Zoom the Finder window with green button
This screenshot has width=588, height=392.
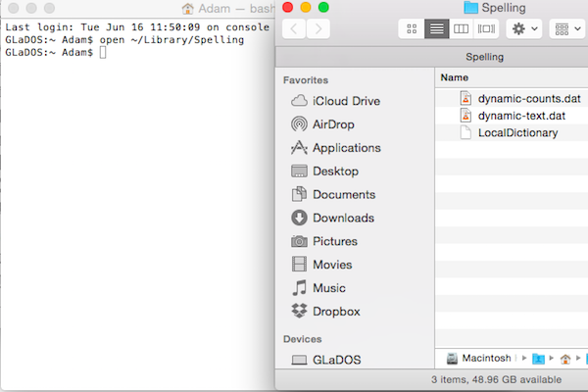[x=323, y=7]
